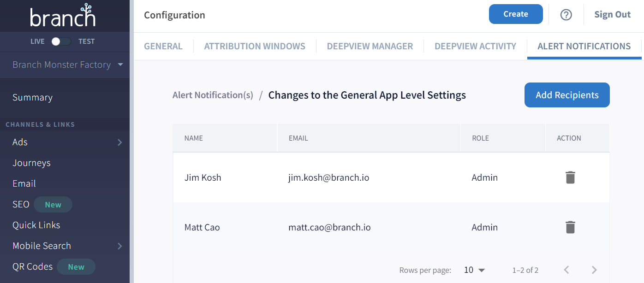Open the Rows per page dropdown

coord(474,270)
